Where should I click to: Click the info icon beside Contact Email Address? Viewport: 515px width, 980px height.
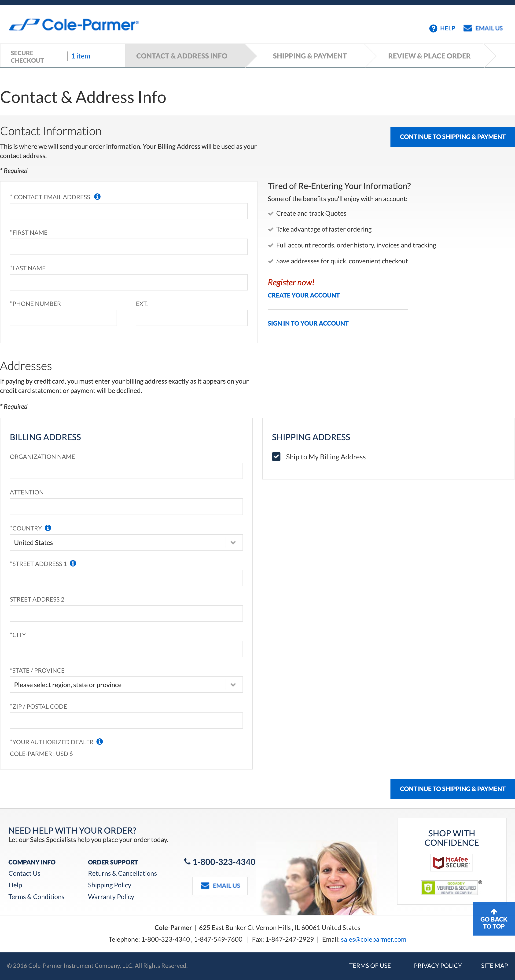[97, 196]
